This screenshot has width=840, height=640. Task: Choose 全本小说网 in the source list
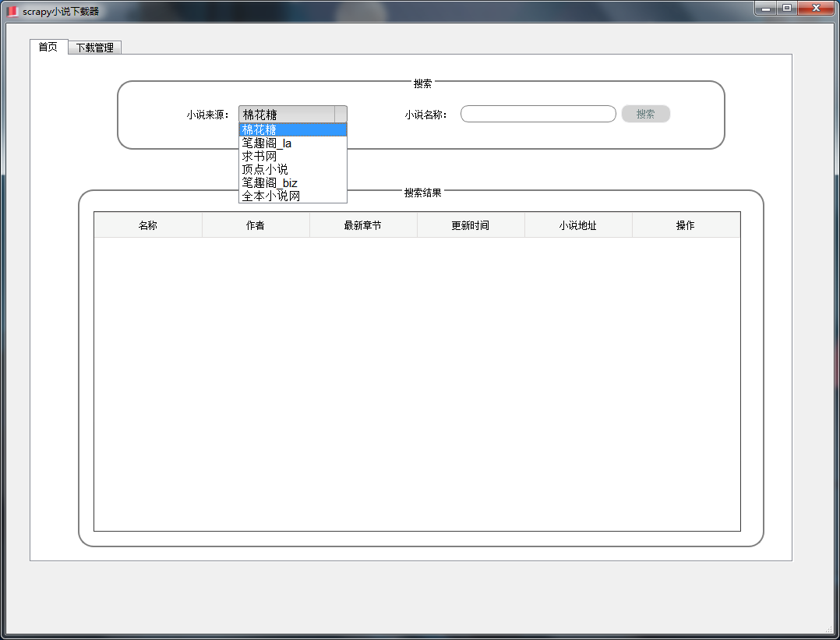point(292,196)
